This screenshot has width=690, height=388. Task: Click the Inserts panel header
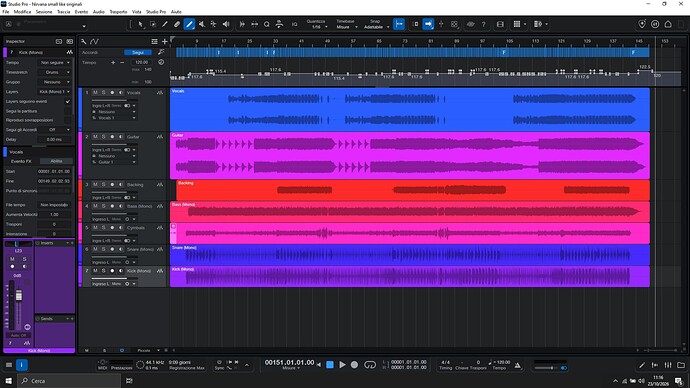[55, 243]
